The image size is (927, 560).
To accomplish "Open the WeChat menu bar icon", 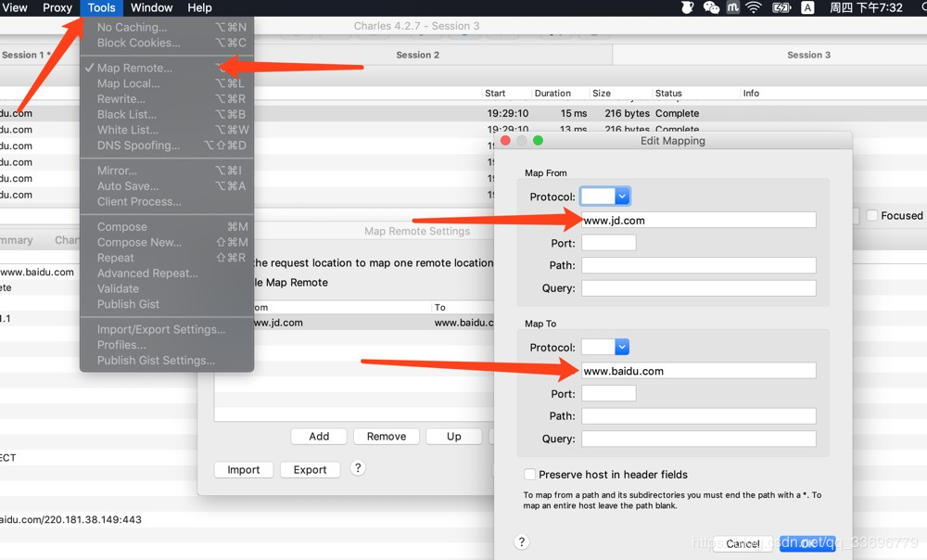I will (x=711, y=7).
